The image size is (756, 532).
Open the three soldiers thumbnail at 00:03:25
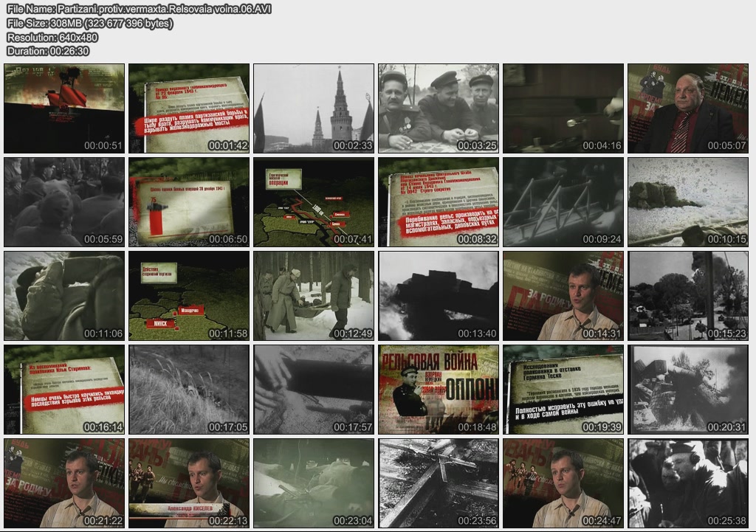tap(439, 108)
